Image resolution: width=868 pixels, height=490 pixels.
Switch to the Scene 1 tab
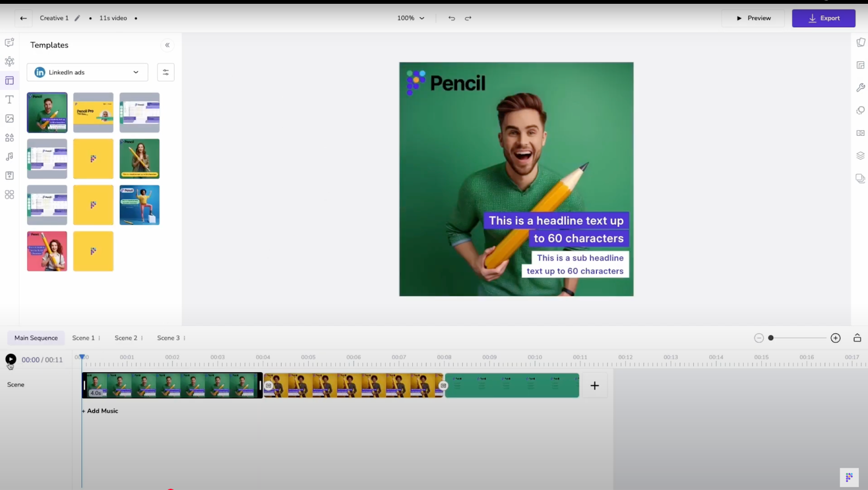tap(83, 338)
